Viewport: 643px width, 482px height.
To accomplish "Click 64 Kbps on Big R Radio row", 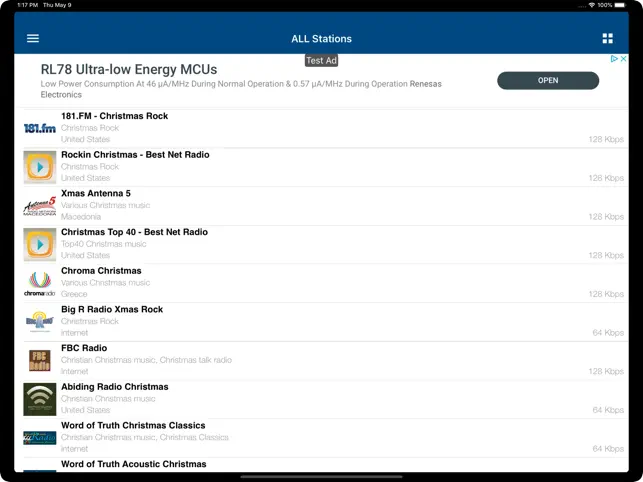I will pos(608,333).
